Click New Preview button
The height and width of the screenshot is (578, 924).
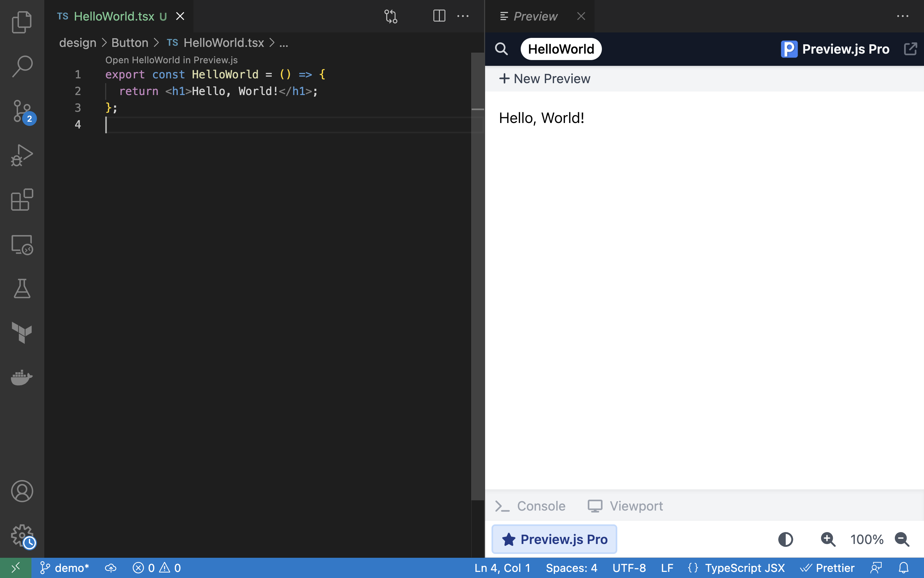(x=544, y=79)
